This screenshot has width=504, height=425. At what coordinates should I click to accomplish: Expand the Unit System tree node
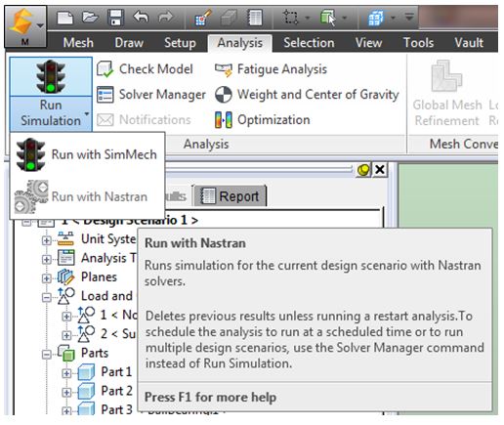point(47,240)
